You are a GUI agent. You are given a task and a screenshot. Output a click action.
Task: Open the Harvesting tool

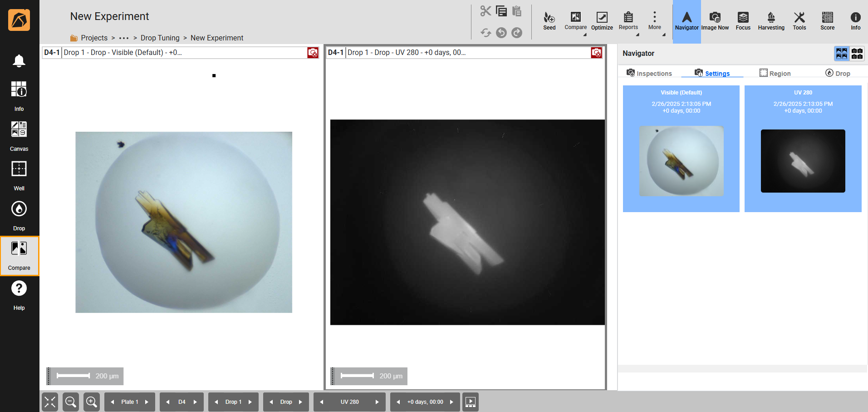771,21
